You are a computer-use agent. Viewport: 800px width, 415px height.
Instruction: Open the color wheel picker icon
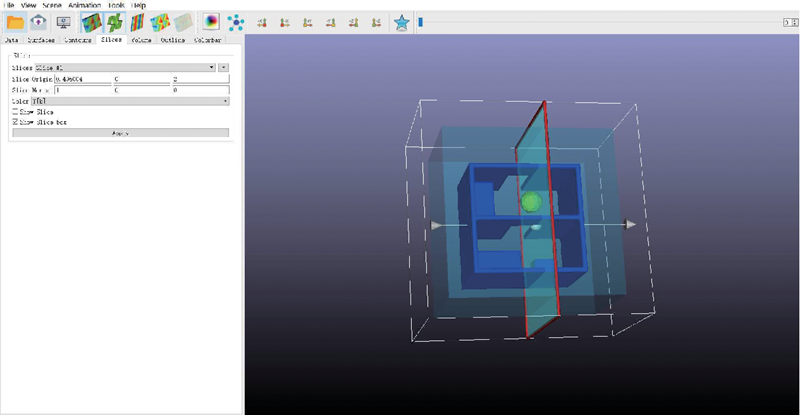point(211,22)
